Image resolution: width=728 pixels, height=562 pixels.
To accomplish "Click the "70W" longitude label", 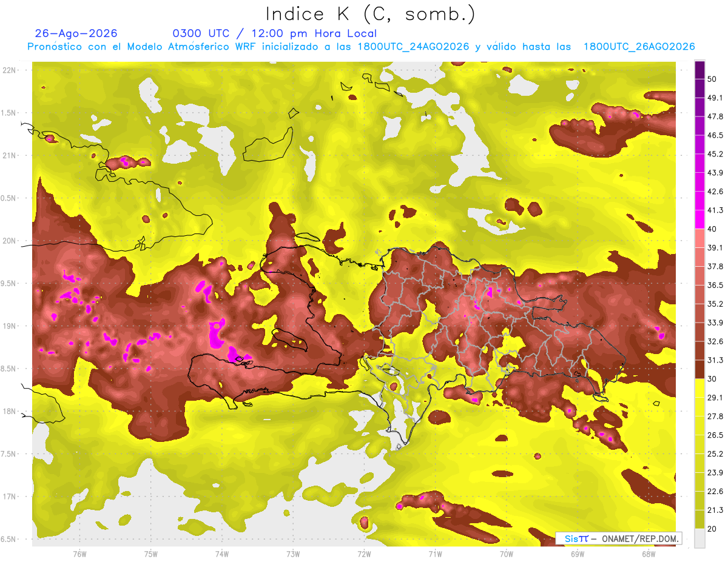I will (506, 553).
